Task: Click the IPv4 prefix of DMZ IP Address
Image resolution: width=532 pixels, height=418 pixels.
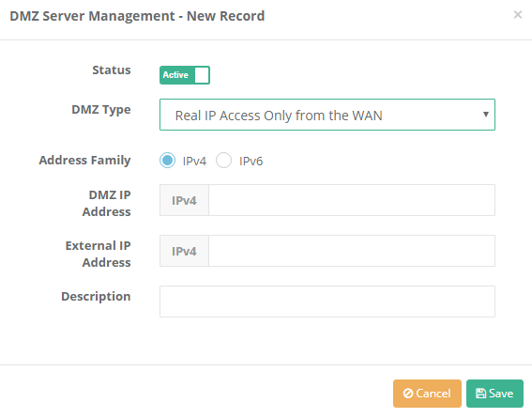Action: [x=184, y=200]
